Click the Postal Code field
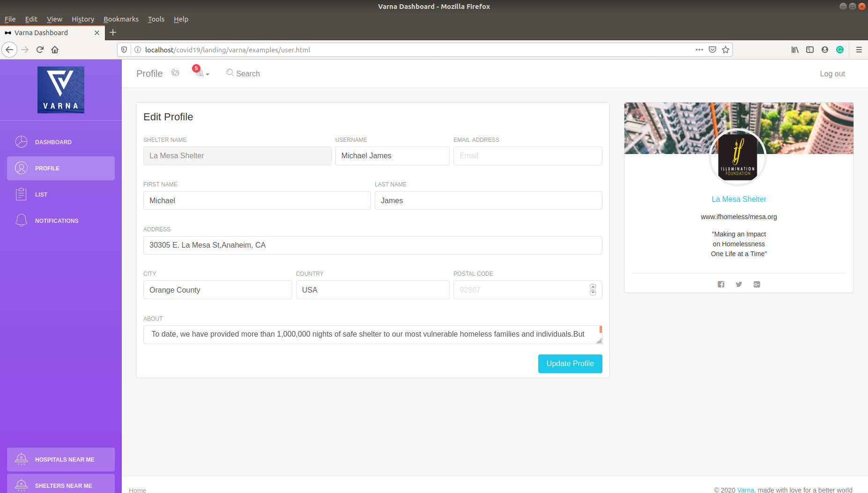Screen dimensions: 868x493 click(527, 290)
